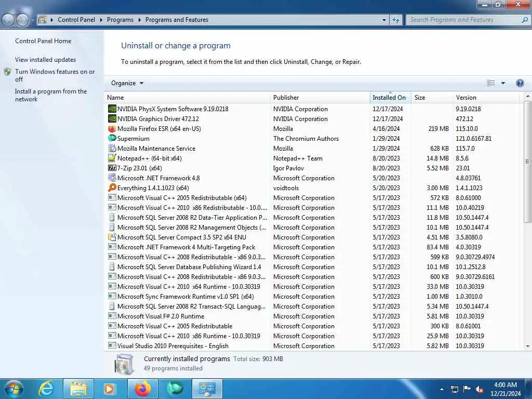Click the 7-Zip 23.01 icon

pos(112,168)
